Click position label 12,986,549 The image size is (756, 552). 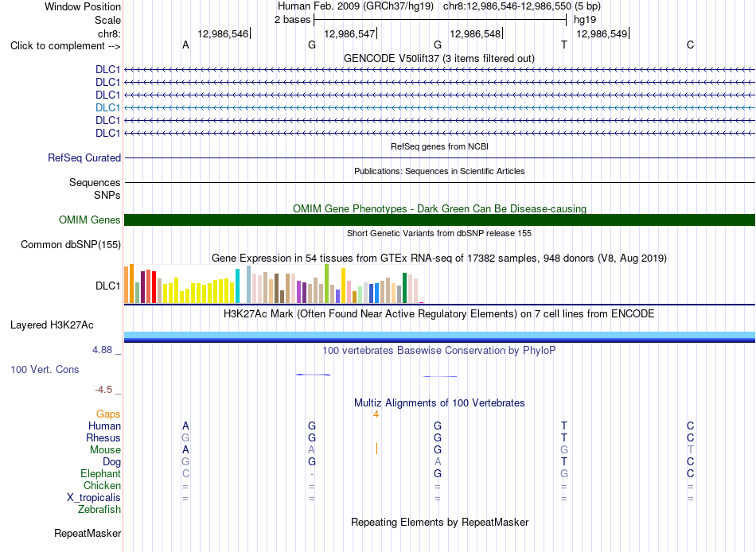click(602, 33)
